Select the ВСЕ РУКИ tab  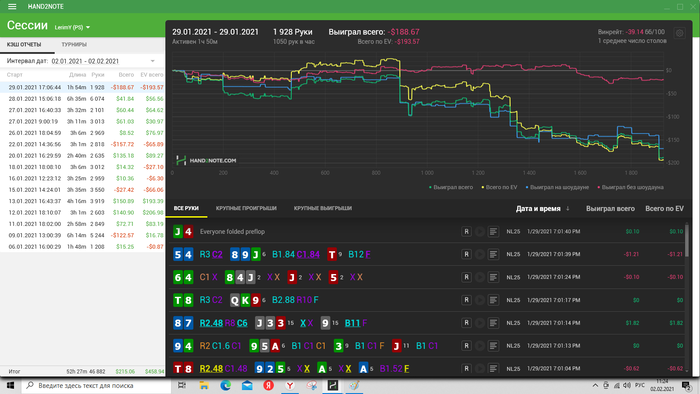coord(186,208)
